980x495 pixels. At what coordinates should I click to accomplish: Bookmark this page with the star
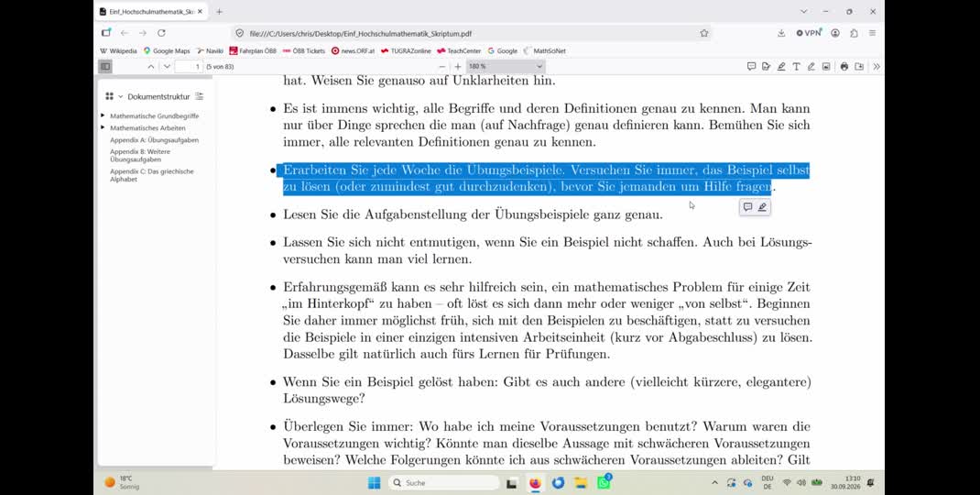(x=704, y=33)
